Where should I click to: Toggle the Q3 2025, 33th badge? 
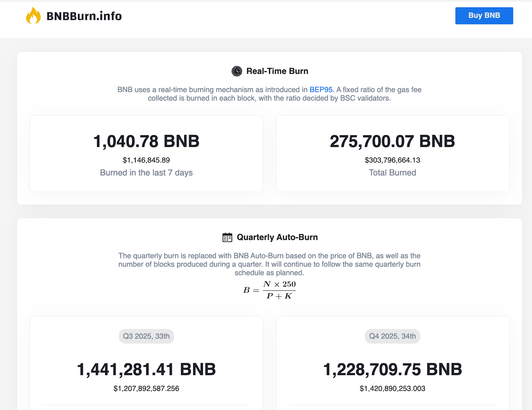[x=146, y=336]
